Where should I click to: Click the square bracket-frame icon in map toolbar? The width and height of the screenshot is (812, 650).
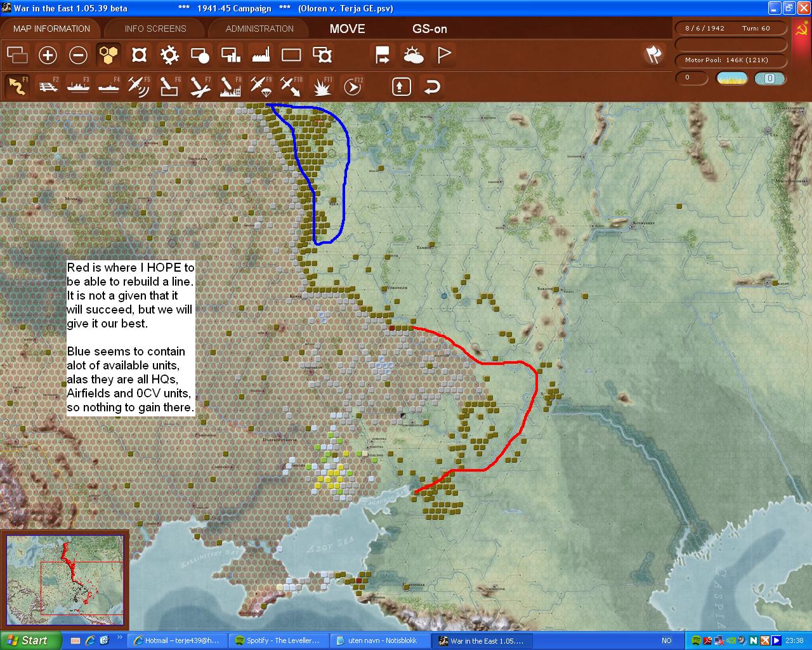pyautogui.click(x=139, y=55)
